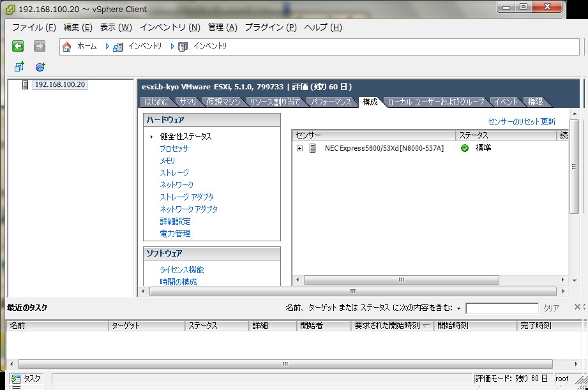The width and height of the screenshot is (588, 390).
Task: Click configuration pane horizontal scrollbar thumb
Action: point(352,291)
